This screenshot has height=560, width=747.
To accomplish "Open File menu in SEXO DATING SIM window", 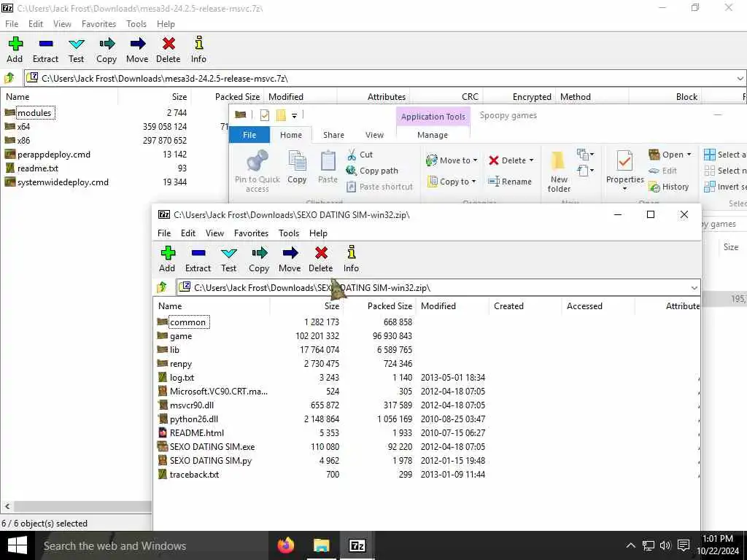I will click(164, 233).
